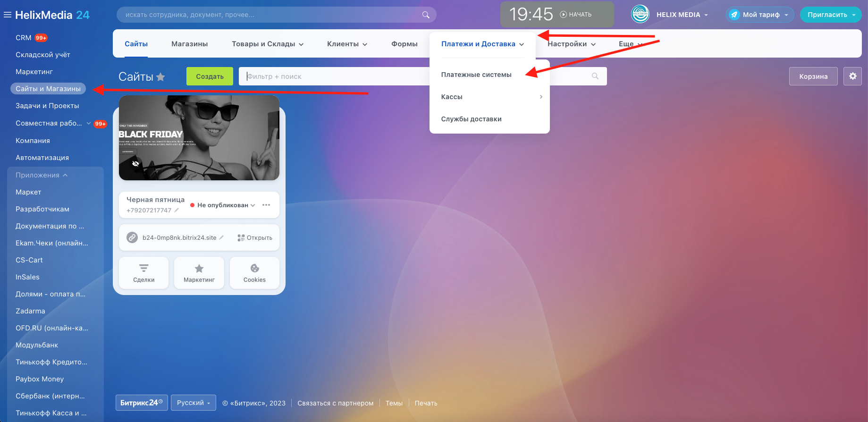Click НАЧАТЬ to start workday
868x422 pixels.
click(580, 15)
